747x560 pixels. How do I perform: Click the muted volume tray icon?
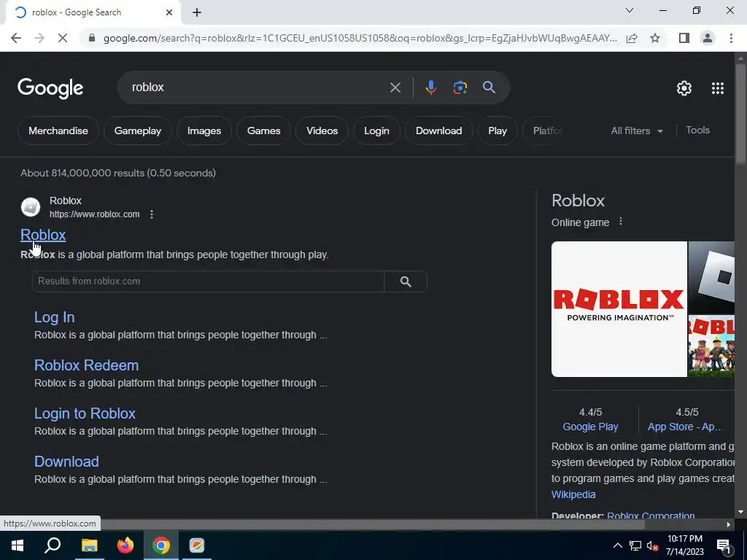coord(652,545)
